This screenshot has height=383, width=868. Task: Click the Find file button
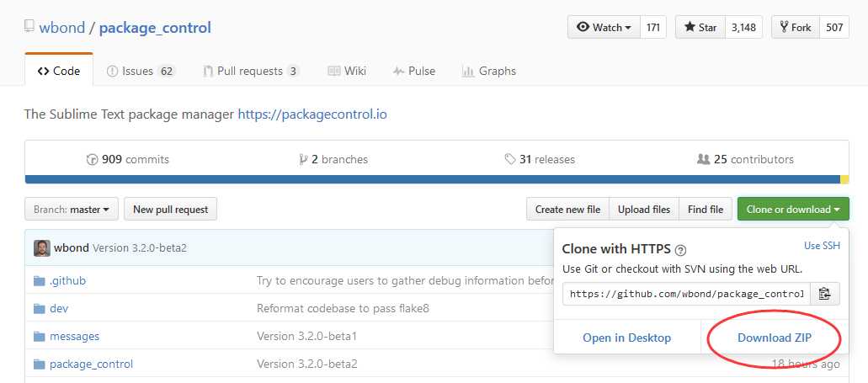706,210
